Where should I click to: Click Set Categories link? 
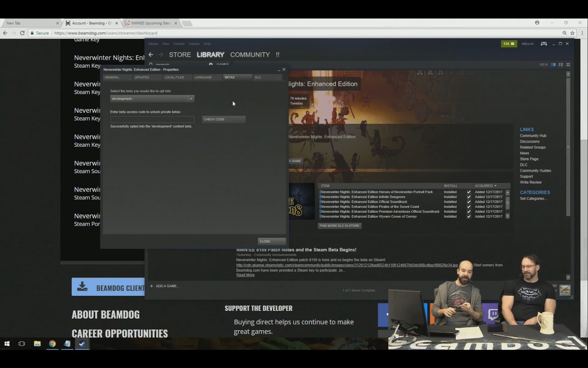533,199
